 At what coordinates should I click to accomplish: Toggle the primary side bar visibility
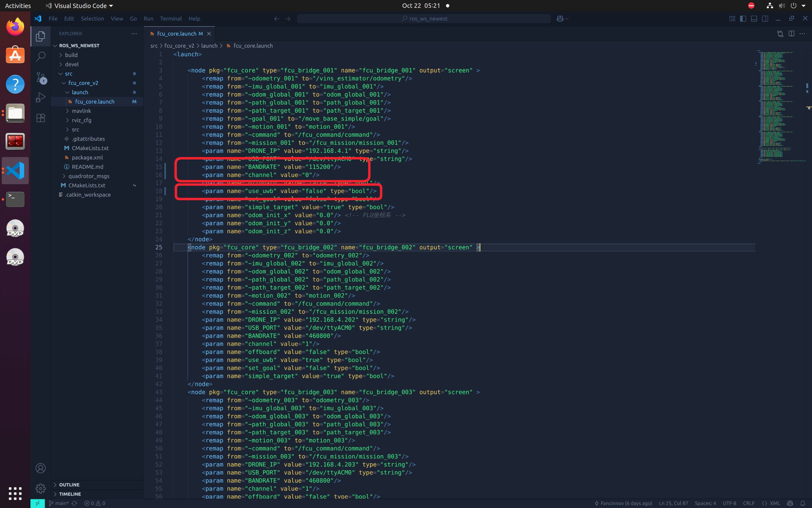(743, 19)
